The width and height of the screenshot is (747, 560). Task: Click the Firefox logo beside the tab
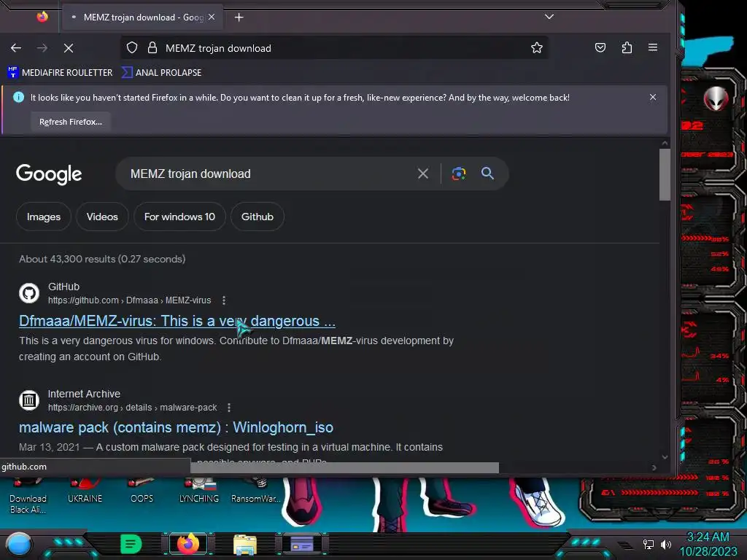coord(42,17)
